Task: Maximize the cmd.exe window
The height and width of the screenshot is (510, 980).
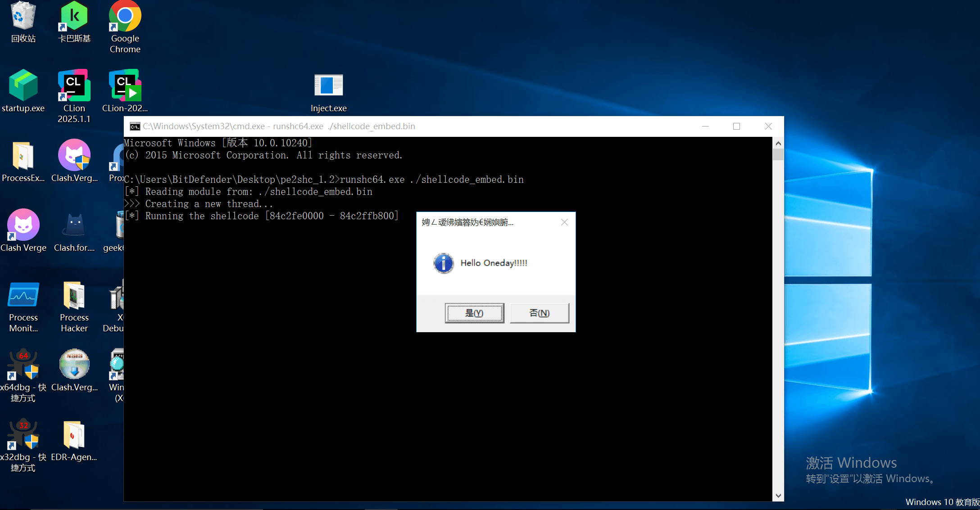Action: tap(736, 126)
